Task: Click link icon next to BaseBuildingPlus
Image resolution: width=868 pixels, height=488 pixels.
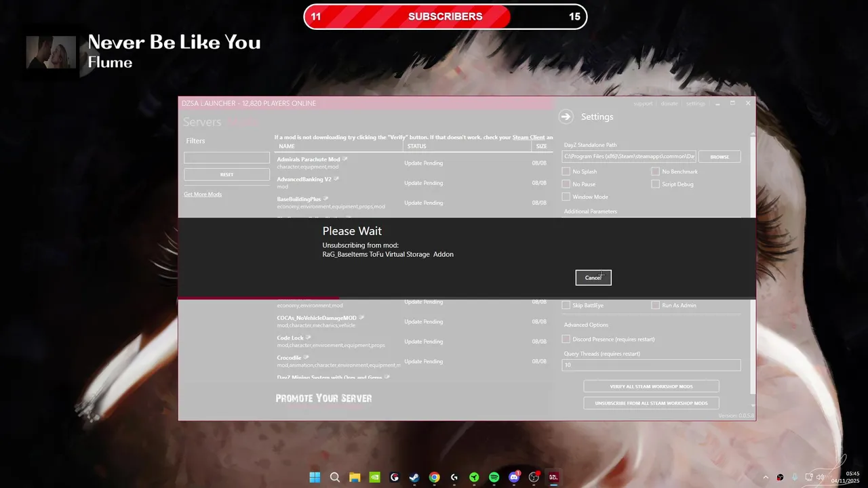Action: pos(326,199)
